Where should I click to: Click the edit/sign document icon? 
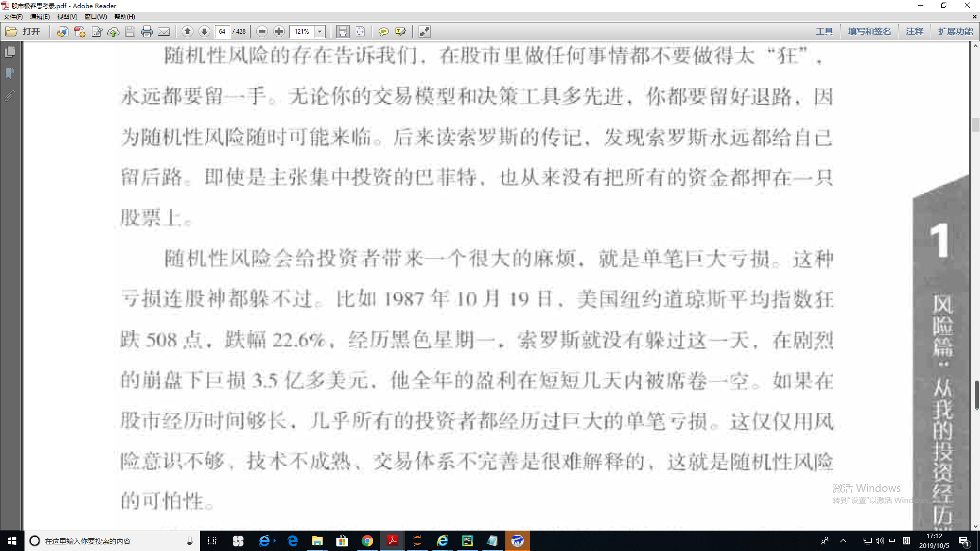click(96, 32)
